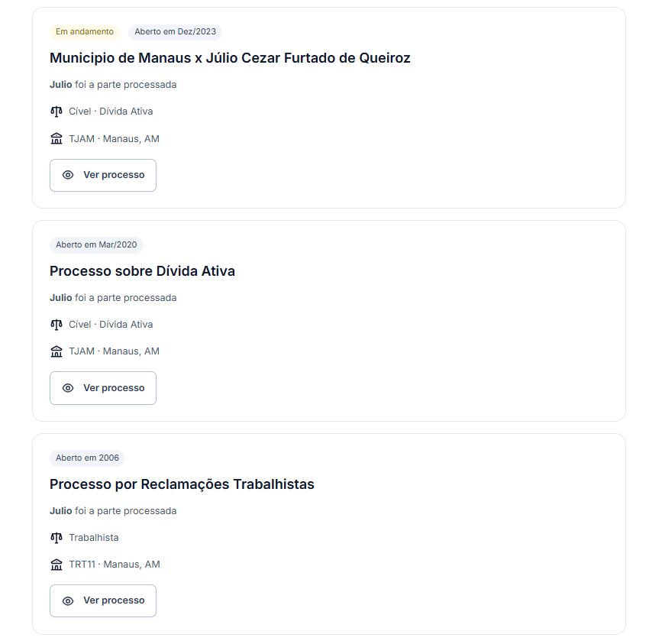
Task: Click the TRT11 · Manaus, AM court text
Action: point(115,565)
